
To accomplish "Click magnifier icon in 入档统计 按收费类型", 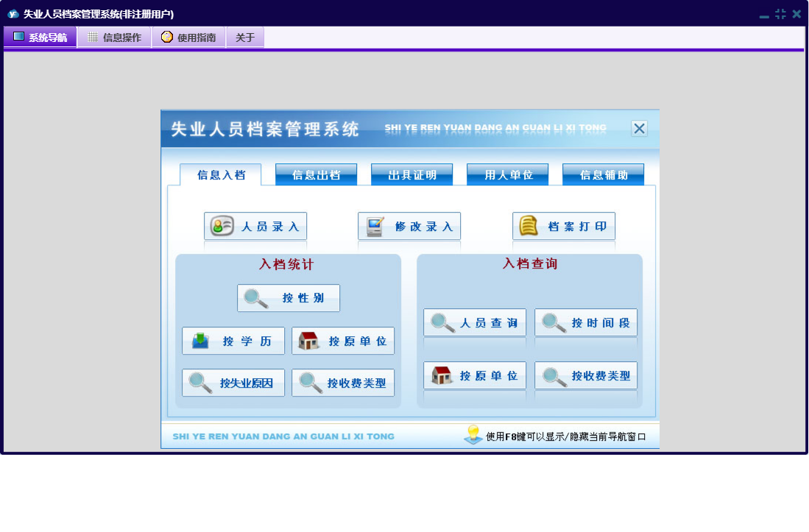I will [311, 383].
